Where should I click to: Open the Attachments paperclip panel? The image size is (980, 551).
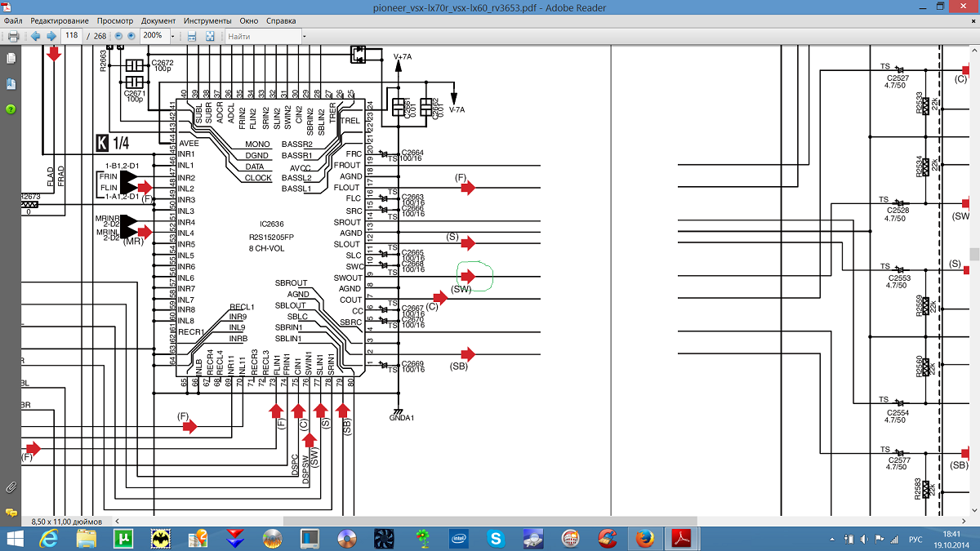coord(11,487)
